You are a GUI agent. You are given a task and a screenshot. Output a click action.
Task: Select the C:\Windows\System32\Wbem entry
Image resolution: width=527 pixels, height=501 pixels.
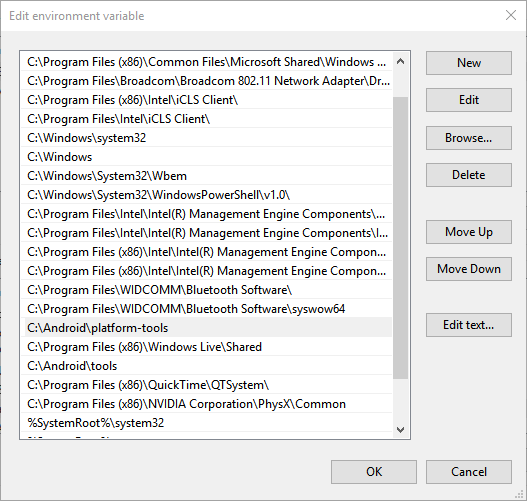207,176
